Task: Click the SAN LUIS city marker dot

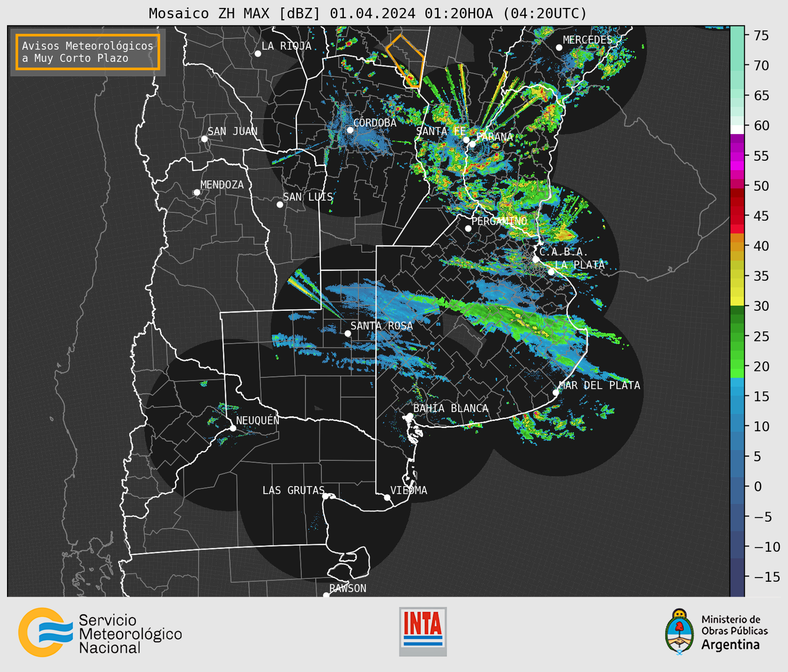Action: click(x=280, y=205)
